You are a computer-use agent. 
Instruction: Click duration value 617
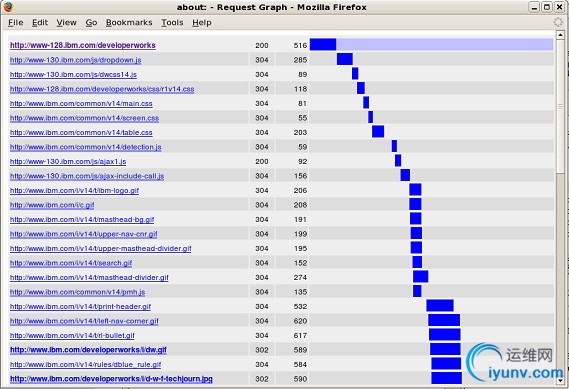pos(300,336)
